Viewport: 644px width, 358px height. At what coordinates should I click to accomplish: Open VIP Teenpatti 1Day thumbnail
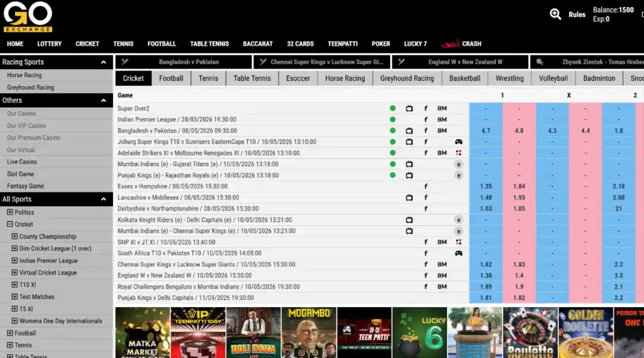click(198, 332)
